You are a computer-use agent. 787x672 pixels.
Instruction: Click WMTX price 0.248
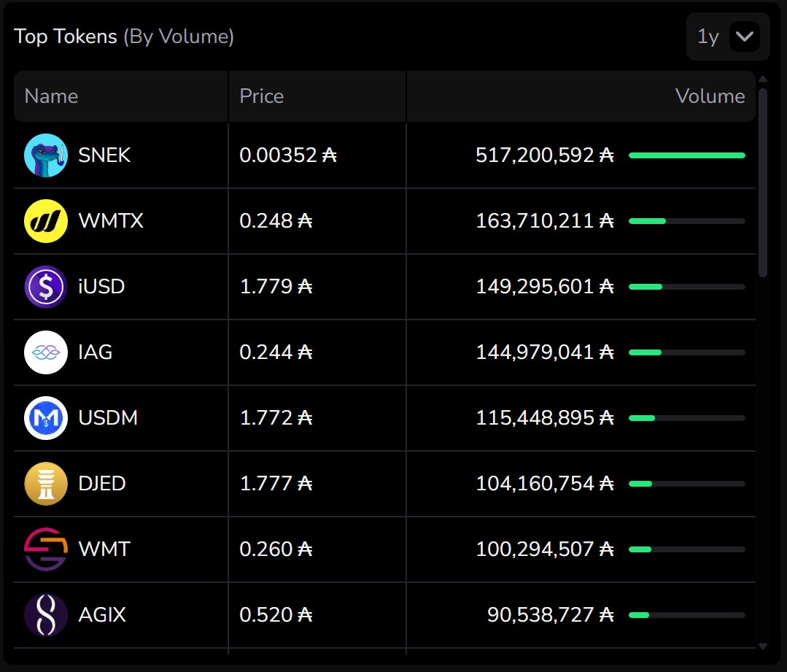[x=276, y=221]
